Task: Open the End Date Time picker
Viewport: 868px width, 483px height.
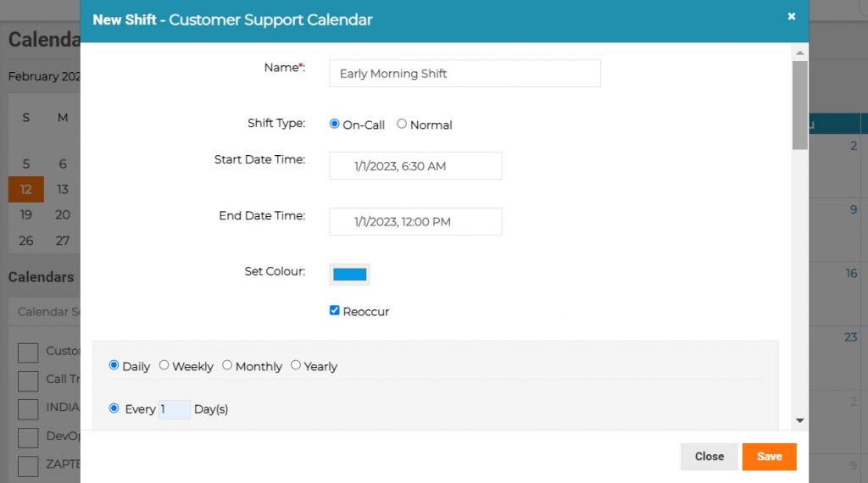Action: [415, 222]
